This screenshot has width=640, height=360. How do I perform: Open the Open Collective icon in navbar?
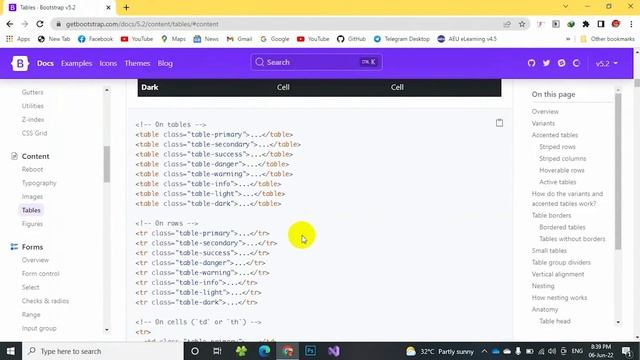pyautogui.click(x=576, y=63)
